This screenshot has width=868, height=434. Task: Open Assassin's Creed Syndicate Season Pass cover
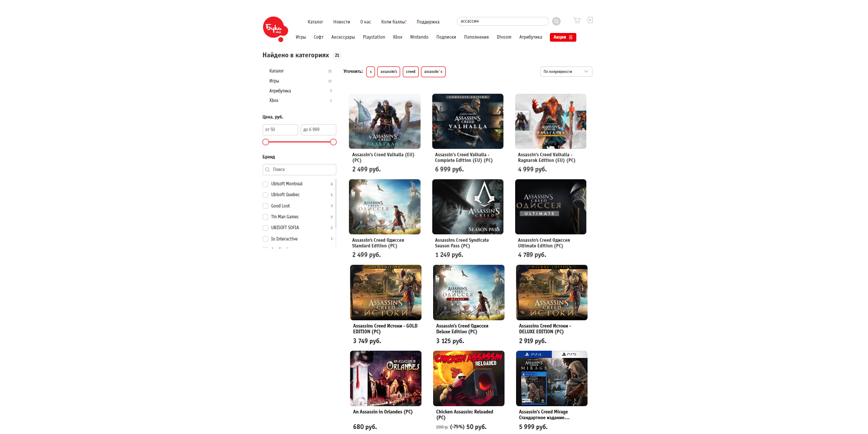[467, 207]
